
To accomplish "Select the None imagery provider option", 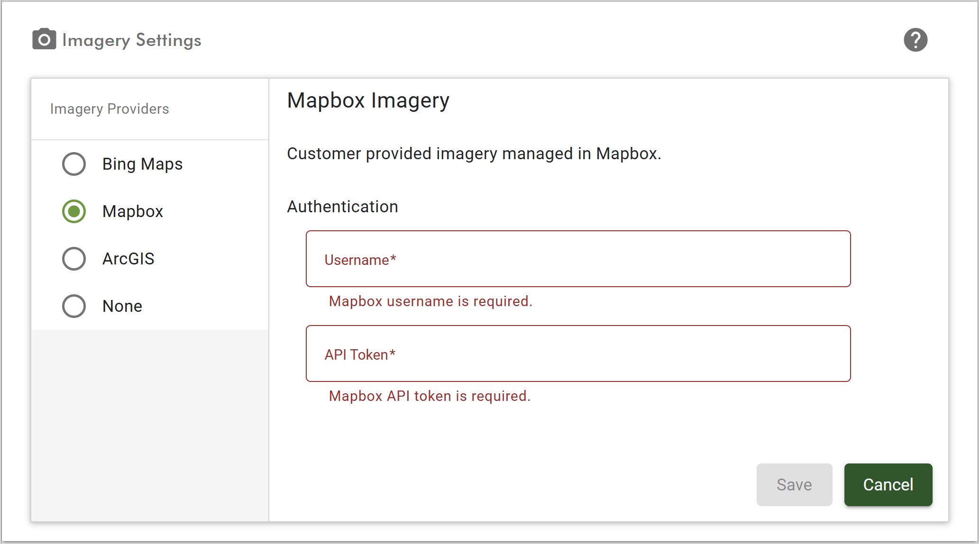I will [74, 306].
